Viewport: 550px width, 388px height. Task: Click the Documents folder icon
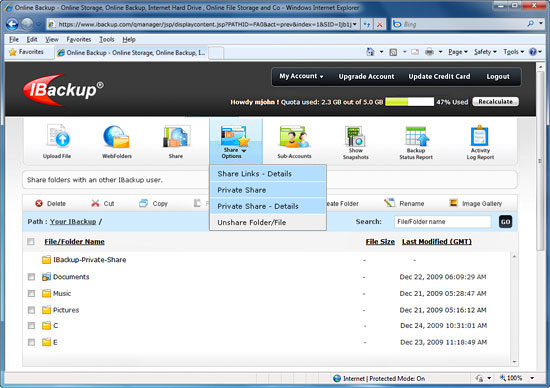pos(46,277)
